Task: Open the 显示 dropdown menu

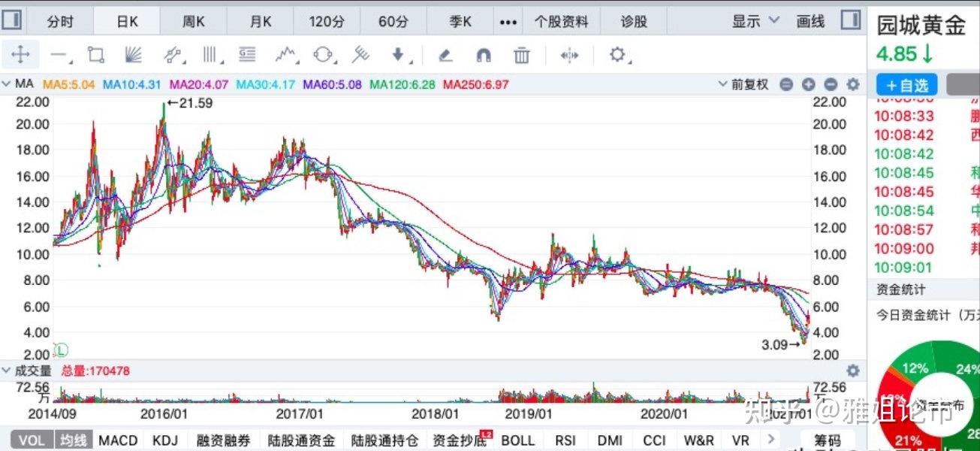Action: (x=755, y=21)
